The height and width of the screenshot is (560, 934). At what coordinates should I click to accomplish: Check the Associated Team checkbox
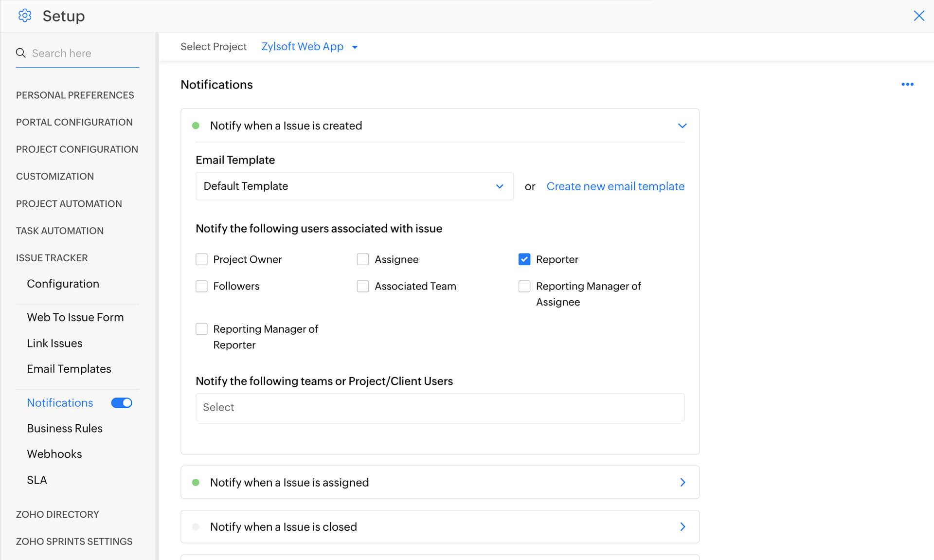[x=363, y=286]
